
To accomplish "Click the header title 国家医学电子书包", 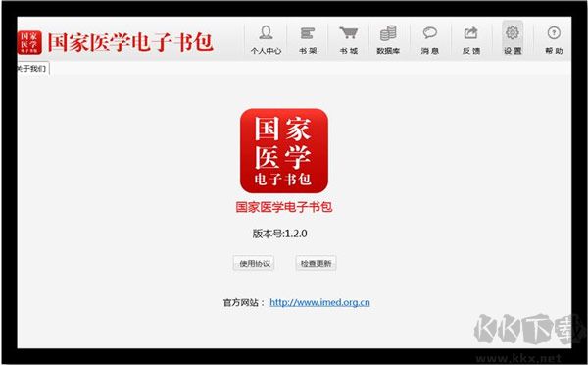I will point(130,42).
